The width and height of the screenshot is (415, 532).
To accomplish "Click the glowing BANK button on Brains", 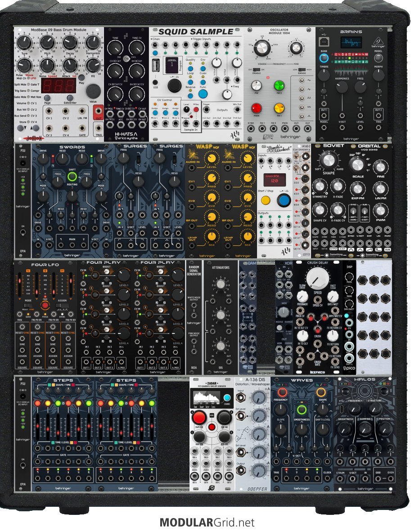I will [324, 58].
